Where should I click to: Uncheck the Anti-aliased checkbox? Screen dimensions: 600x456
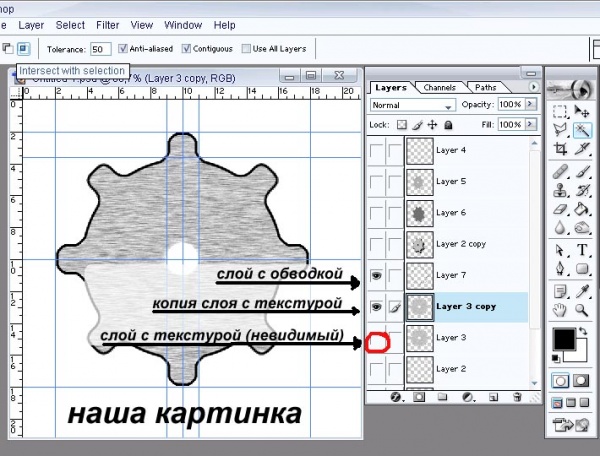(x=123, y=48)
